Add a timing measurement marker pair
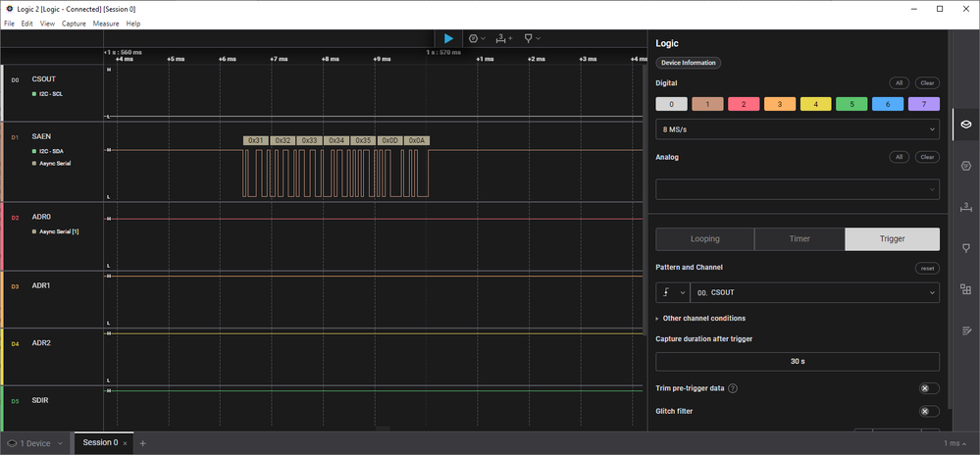Image resolution: width=980 pixels, height=455 pixels. click(504, 38)
